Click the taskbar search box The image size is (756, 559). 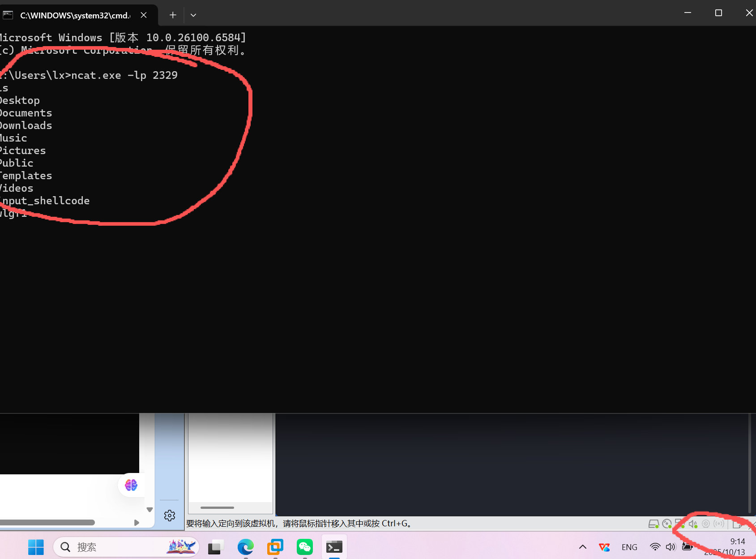tap(126, 547)
